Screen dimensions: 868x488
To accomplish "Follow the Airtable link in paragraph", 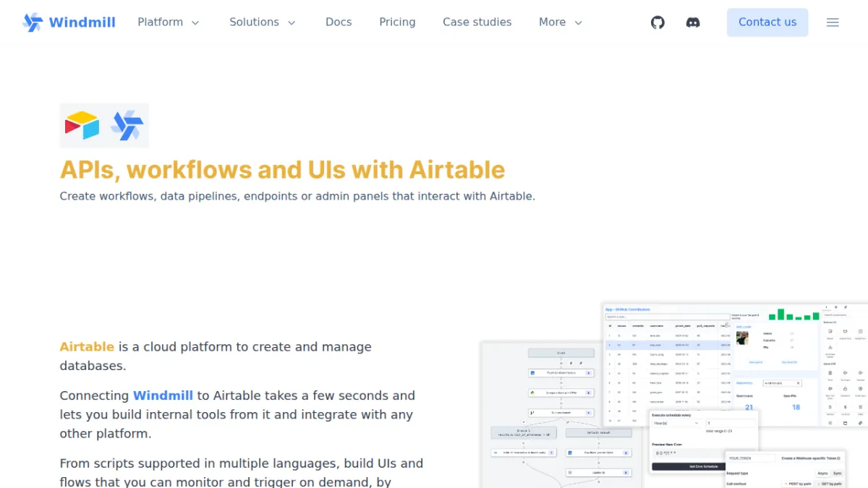I will pos(87,347).
